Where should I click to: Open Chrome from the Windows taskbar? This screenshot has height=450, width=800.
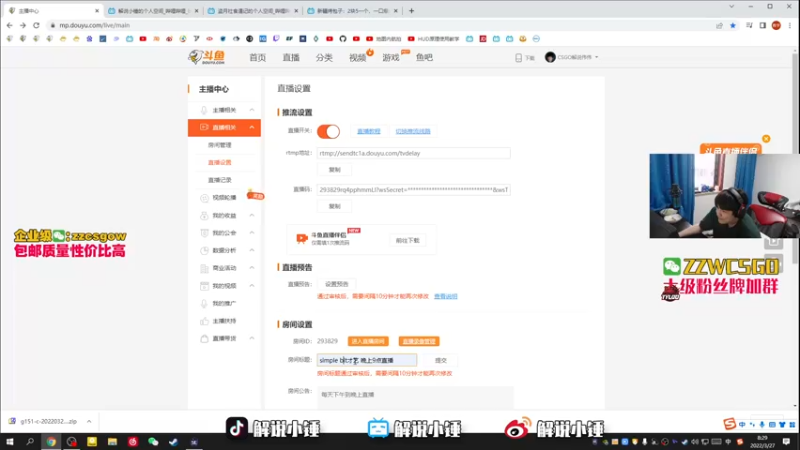click(51, 442)
